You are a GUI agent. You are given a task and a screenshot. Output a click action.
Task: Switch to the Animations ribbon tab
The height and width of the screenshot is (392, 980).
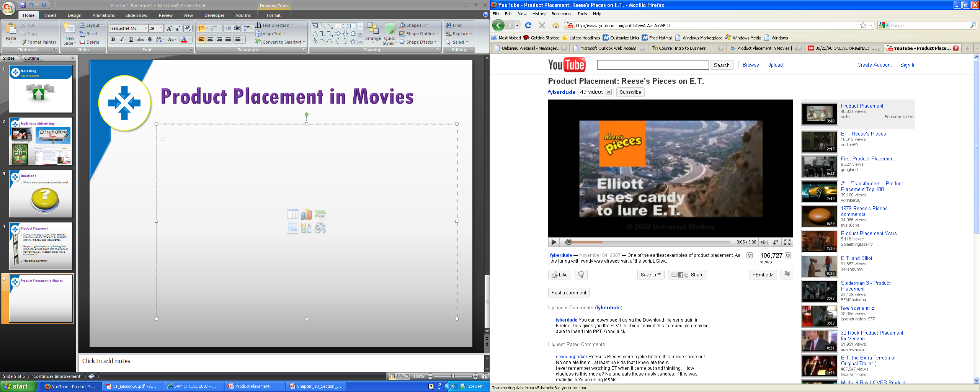point(103,15)
